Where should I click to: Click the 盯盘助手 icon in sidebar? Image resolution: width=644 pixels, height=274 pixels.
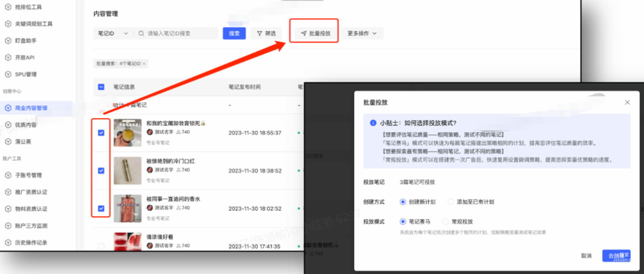[x=8, y=40]
